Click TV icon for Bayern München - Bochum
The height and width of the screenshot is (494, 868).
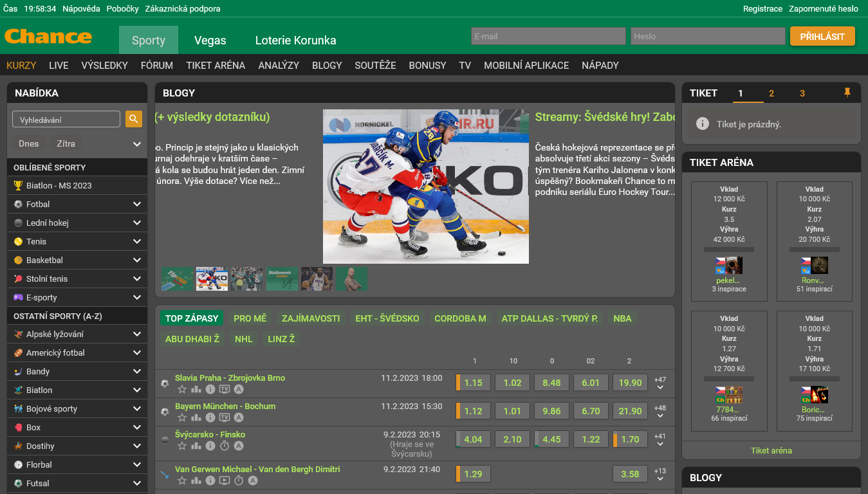[225, 417]
